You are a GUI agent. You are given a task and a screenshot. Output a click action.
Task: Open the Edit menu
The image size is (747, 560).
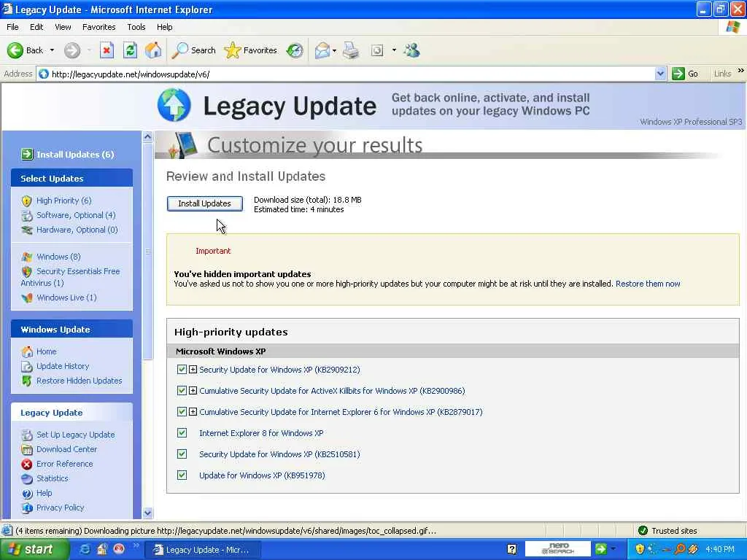(x=36, y=27)
